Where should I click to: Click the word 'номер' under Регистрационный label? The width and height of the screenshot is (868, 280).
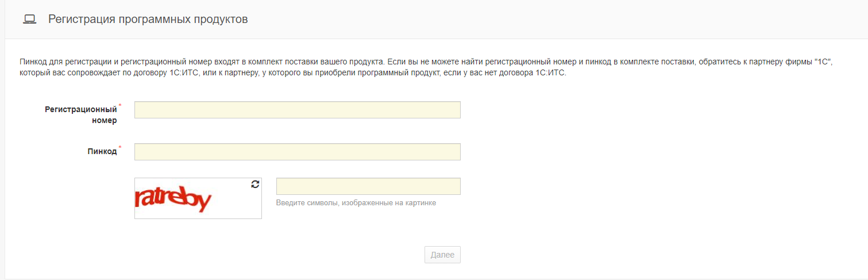(104, 121)
